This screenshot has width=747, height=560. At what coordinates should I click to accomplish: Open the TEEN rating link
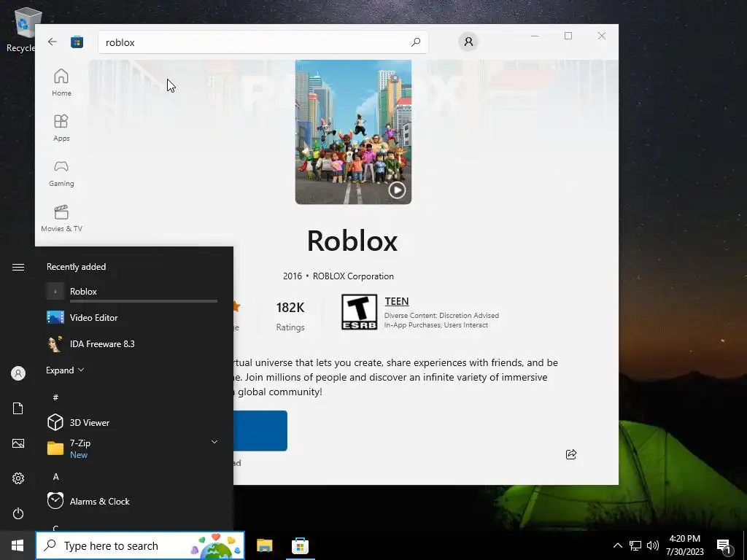pyautogui.click(x=397, y=301)
